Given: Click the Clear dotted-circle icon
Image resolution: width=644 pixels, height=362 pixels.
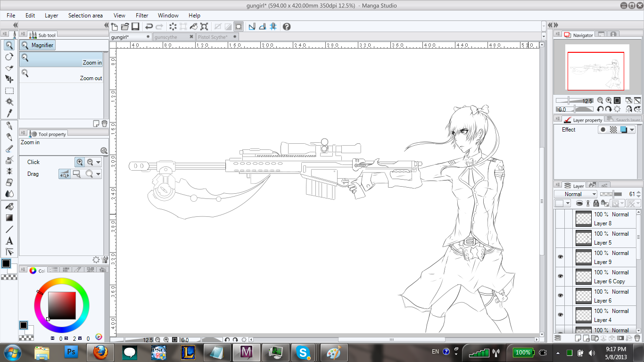Looking at the screenshot, I should tap(173, 27).
